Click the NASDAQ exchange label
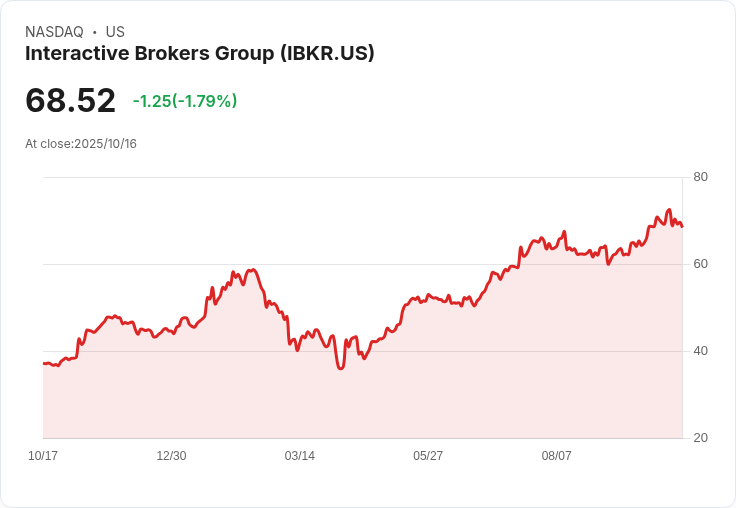The height and width of the screenshot is (508, 736). [54, 32]
